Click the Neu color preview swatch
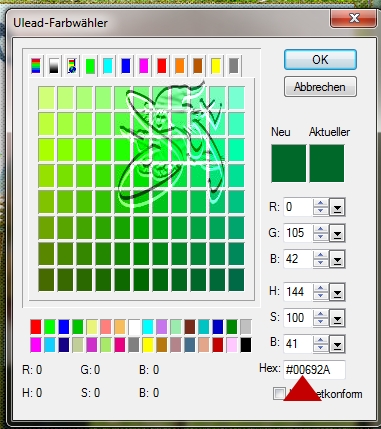 [x=288, y=163]
